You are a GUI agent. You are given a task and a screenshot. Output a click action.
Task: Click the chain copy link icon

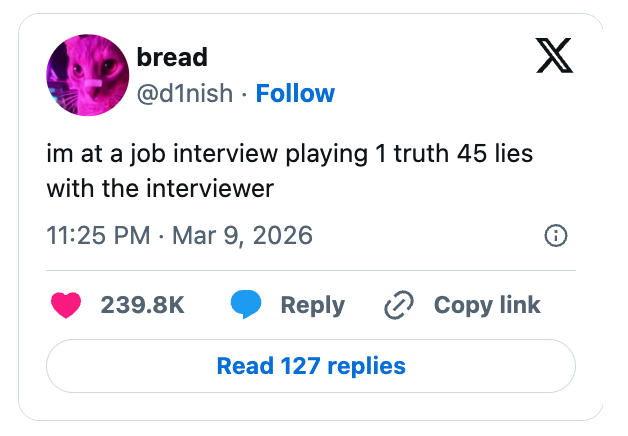[x=399, y=305]
